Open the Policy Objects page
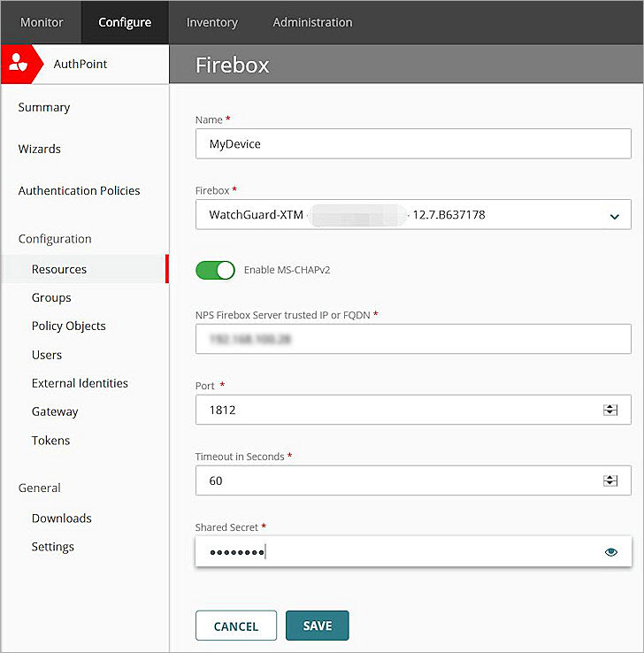This screenshot has width=644, height=653. [x=68, y=326]
